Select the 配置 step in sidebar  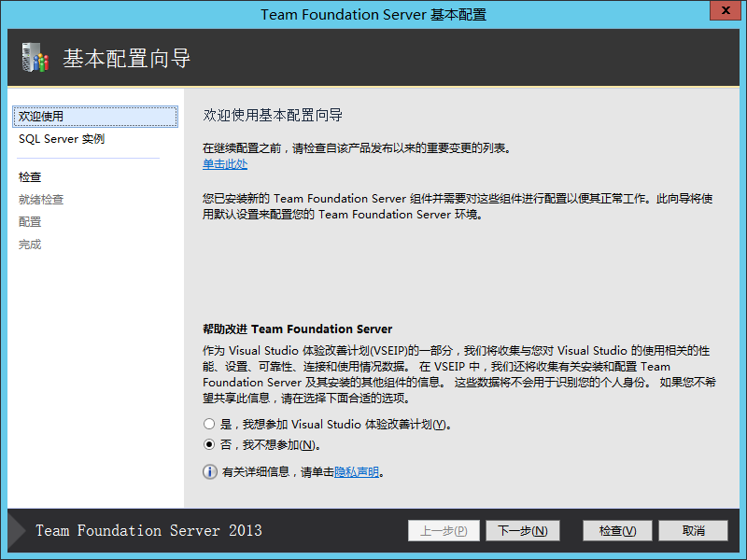30,222
